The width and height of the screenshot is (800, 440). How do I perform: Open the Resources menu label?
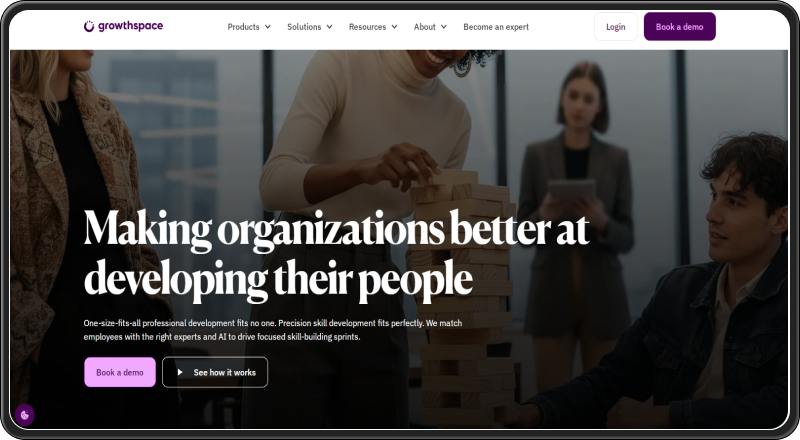pyautogui.click(x=367, y=27)
